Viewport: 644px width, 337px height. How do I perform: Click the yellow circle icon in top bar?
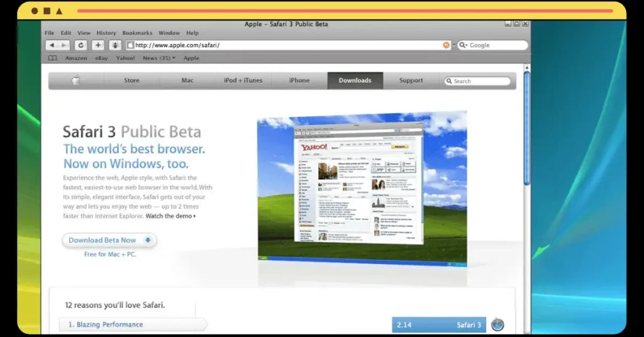pos(35,11)
